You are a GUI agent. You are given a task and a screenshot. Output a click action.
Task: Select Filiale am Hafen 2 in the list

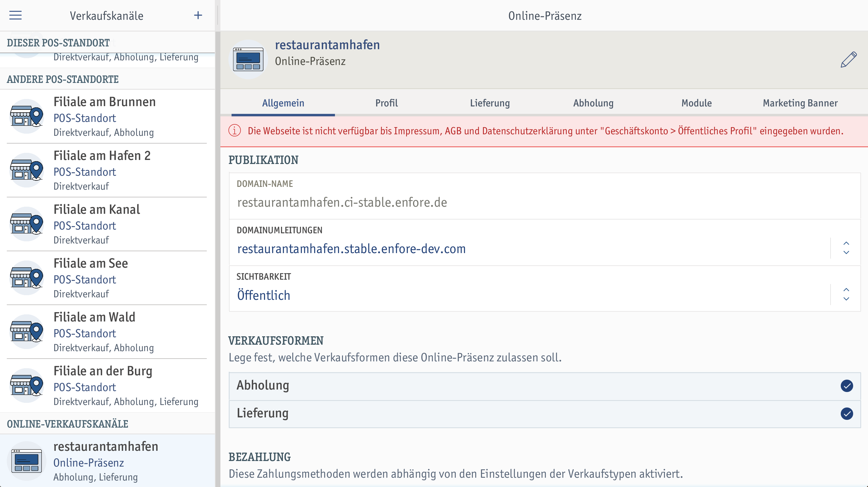coord(107,170)
